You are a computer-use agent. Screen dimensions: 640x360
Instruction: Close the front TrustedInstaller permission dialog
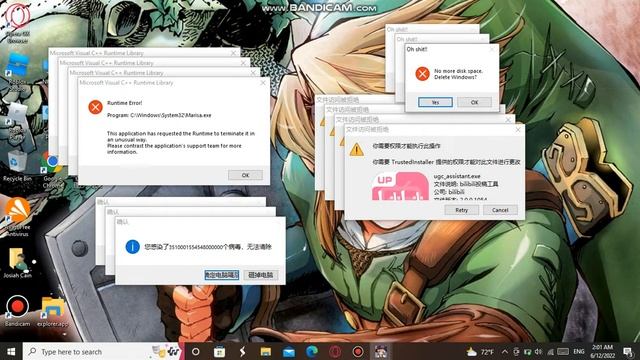518,129
